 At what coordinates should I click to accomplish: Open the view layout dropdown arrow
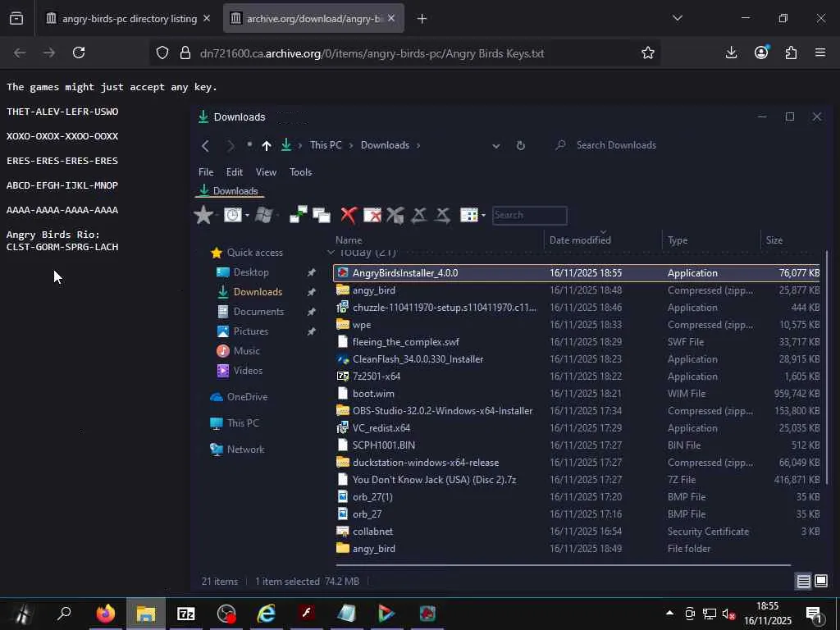pos(483,216)
